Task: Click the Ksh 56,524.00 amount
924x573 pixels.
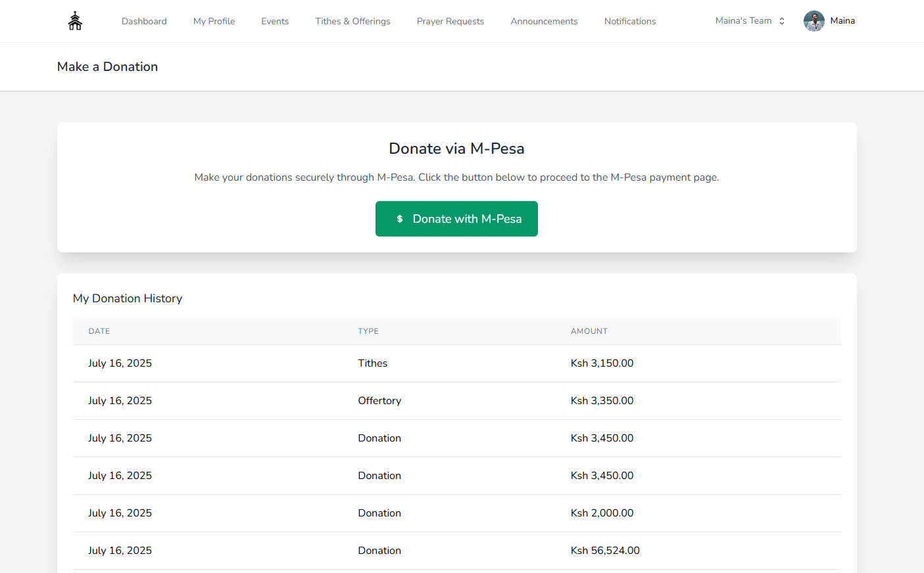Action: click(605, 551)
